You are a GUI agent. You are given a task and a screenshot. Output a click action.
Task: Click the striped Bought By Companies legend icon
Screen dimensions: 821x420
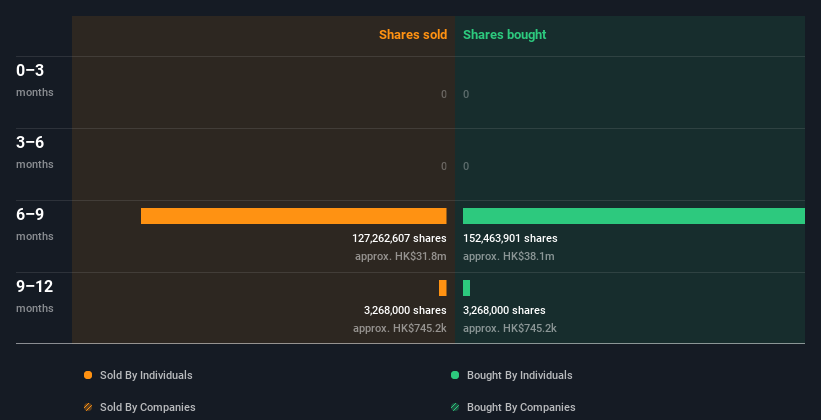tap(455, 407)
